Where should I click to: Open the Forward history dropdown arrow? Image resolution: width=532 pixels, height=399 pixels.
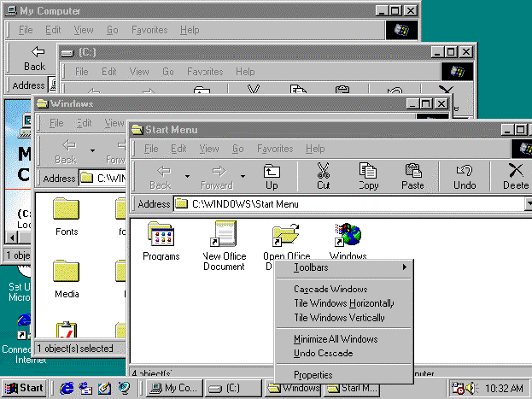coord(243,177)
